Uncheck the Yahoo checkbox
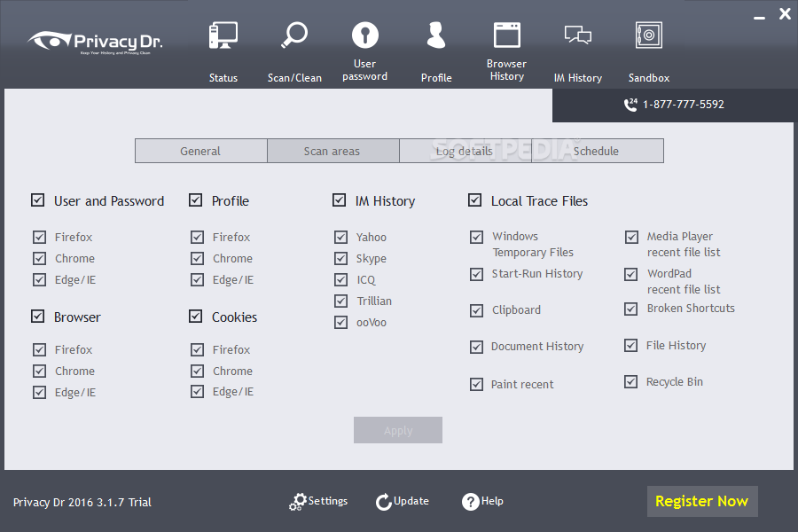Viewport: 798px width, 532px height. 340,238
